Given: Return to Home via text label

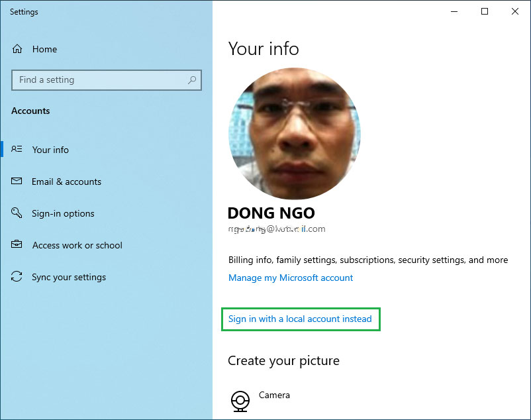Looking at the screenshot, I should tap(44, 49).
